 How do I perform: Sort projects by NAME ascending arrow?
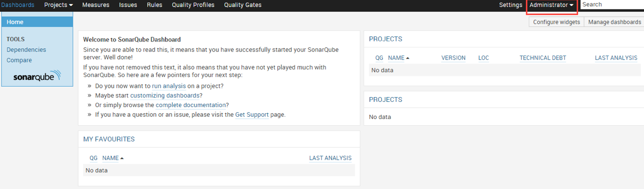[x=408, y=58]
